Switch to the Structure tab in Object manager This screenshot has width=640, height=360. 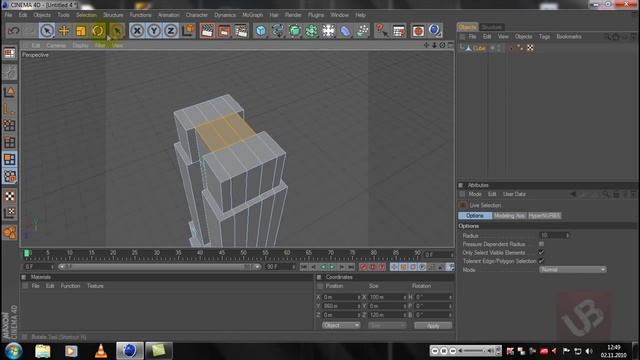click(491, 27)
